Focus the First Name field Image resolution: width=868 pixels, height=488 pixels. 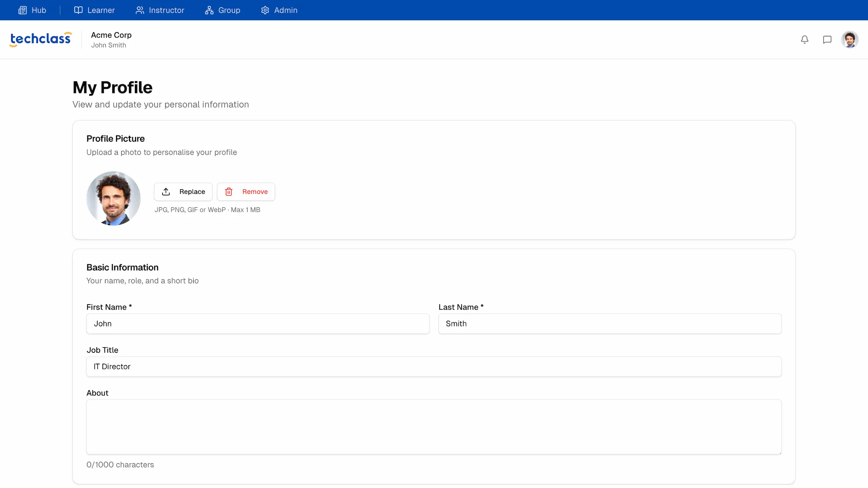(x=258, y=324)
